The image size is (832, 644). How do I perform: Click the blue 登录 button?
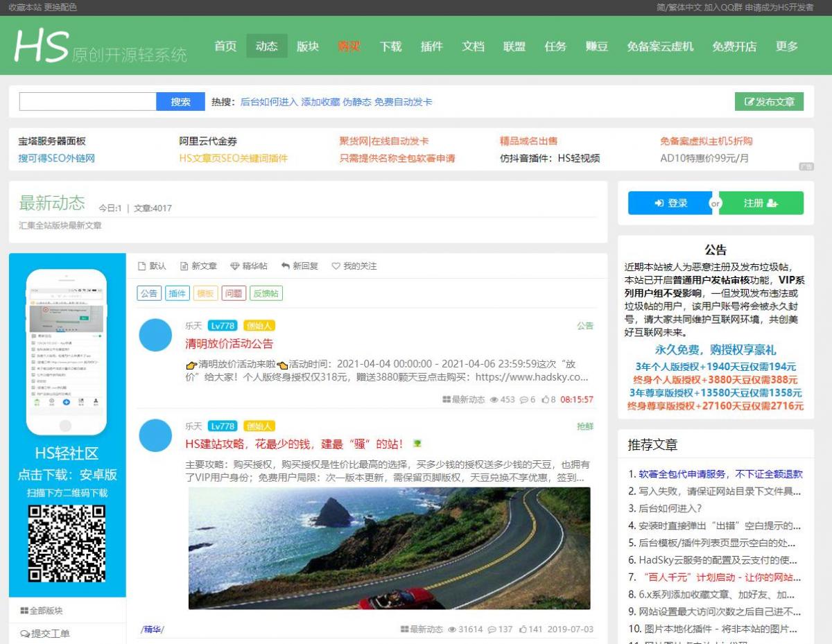tap(670, 203)
